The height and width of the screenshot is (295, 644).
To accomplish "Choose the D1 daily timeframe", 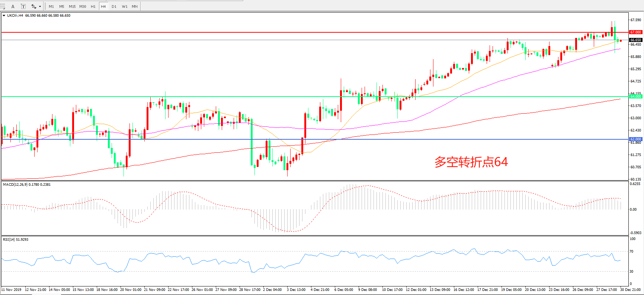I will pos(114,6).
